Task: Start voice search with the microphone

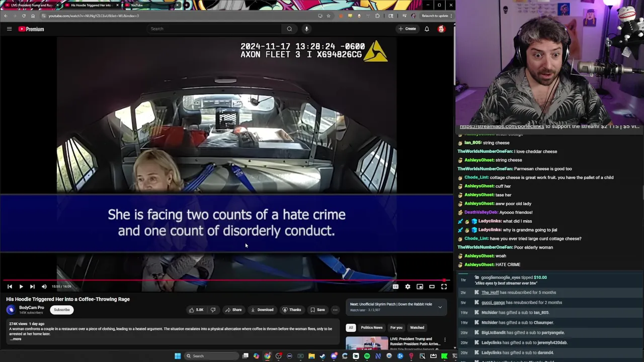Action: click(306, 29)
